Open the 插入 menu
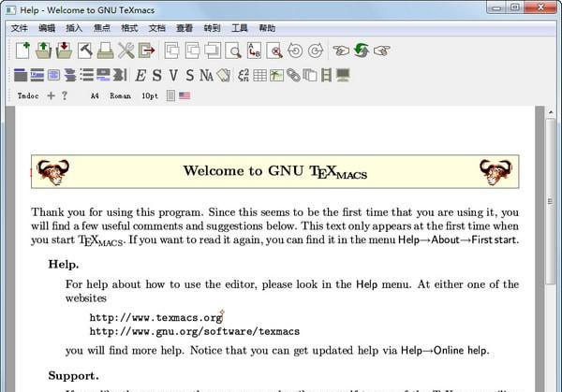The width and height of the screenshot is (562, 392). [74, 28]
